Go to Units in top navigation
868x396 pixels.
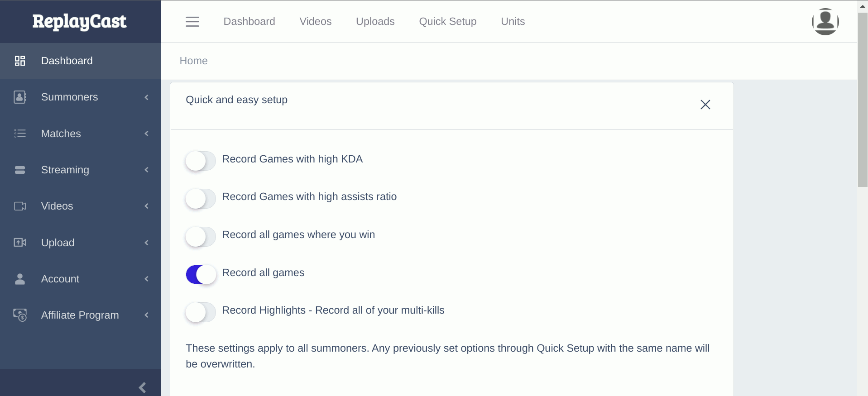click(513, 21)
